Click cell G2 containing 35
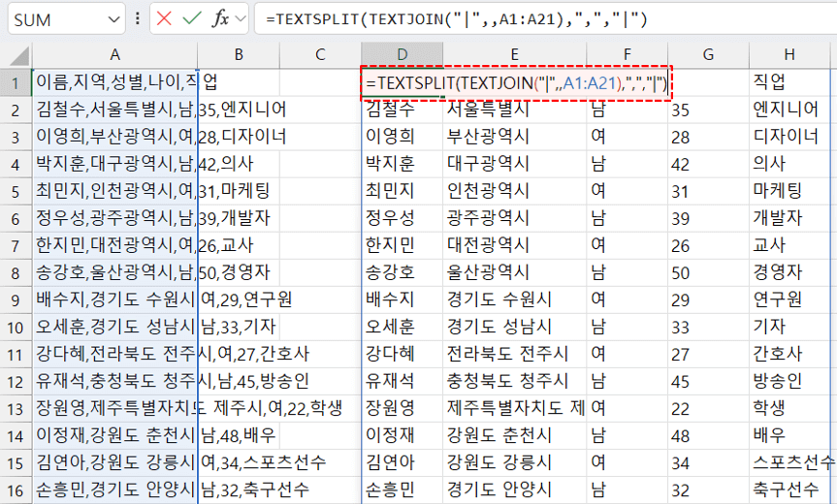The width and height of the screenshot is (837, 504). click(x=708, y=110)
